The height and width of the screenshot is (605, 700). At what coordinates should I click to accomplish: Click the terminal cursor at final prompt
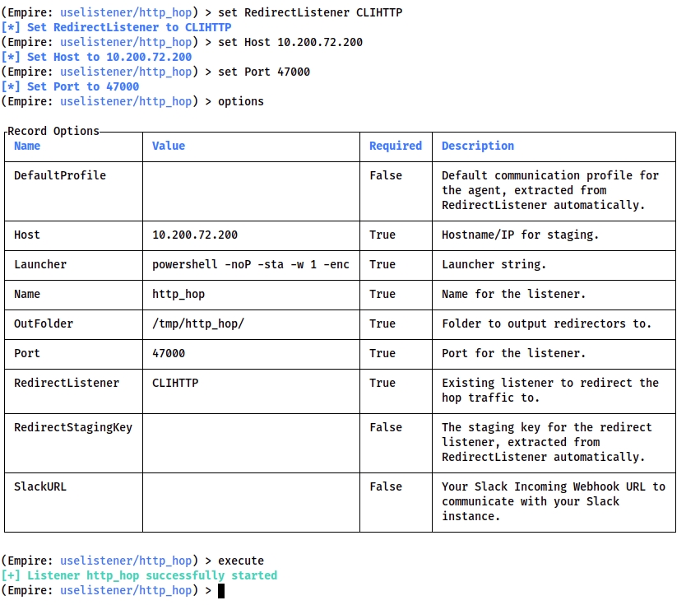(221, 590)
